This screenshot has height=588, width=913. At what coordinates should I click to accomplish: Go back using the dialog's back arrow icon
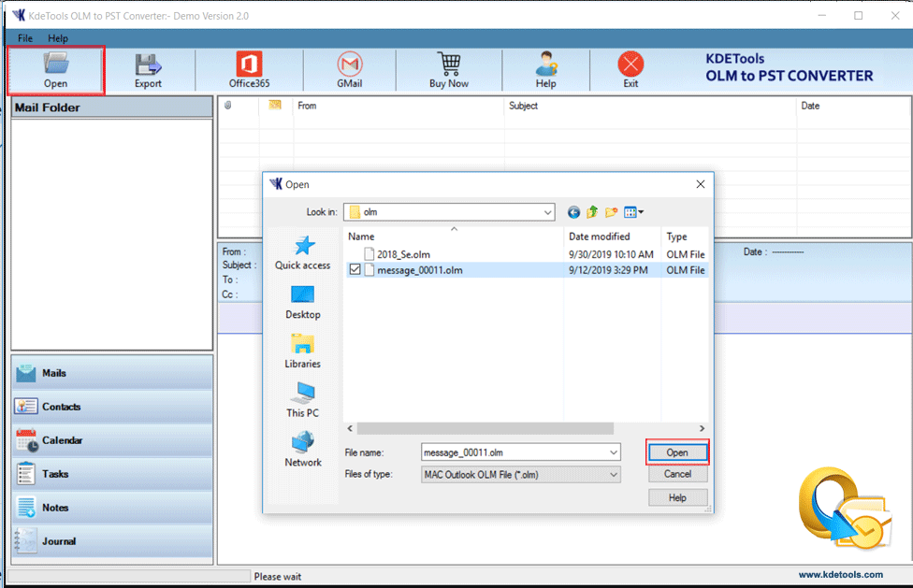click(573, 212)
